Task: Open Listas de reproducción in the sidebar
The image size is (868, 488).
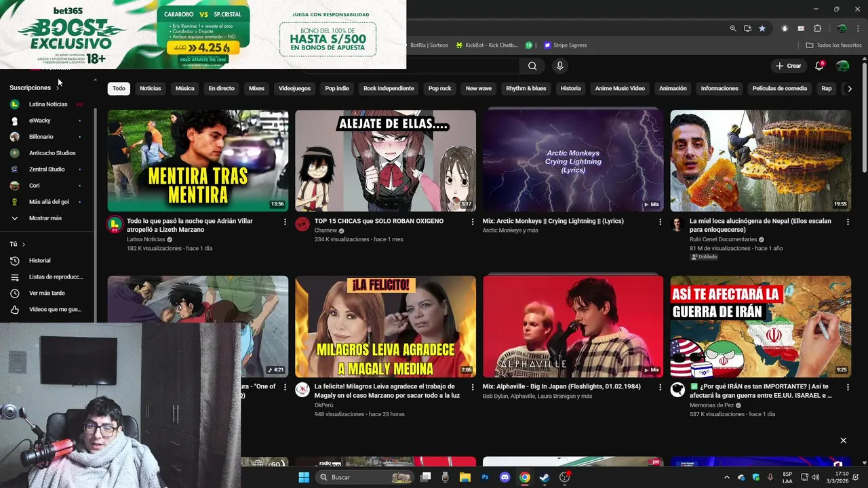Action: click(x=46, y=277)
